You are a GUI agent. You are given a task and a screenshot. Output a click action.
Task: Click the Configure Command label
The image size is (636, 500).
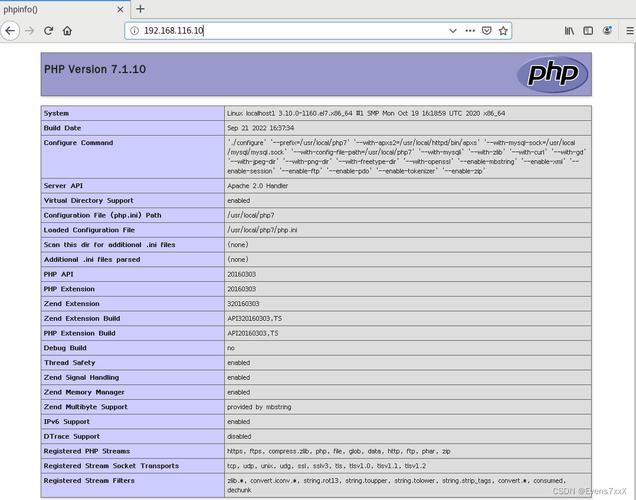click(78, 143)
